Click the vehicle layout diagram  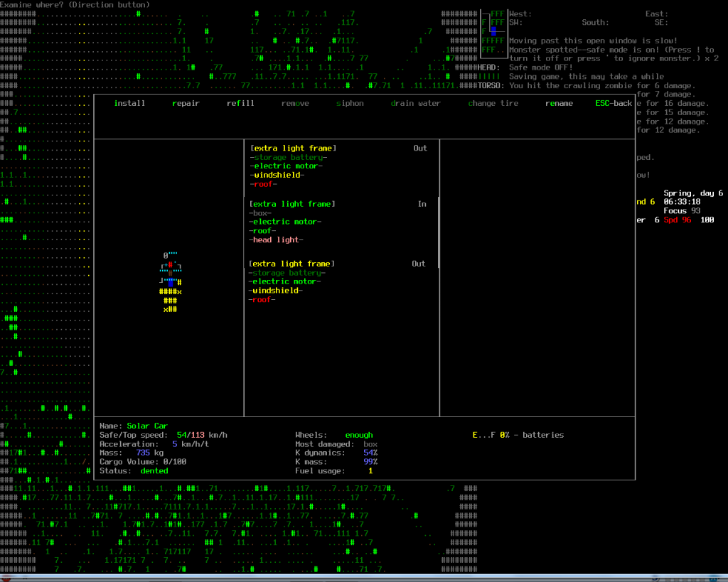pyautogui.click(x=171, y=282)
